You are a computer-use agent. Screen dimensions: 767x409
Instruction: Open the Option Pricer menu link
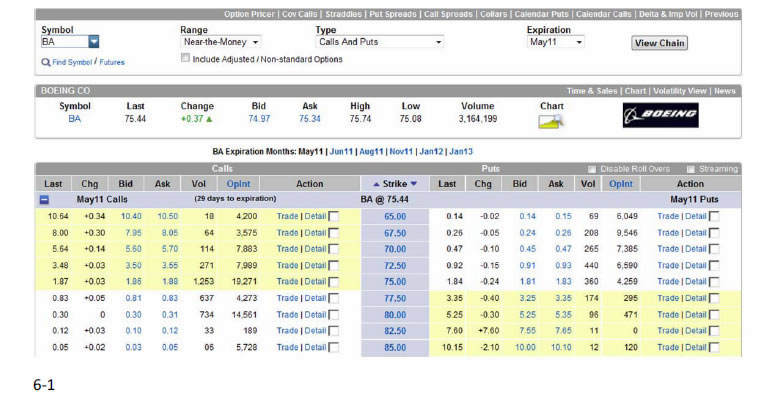coord(249,14)
